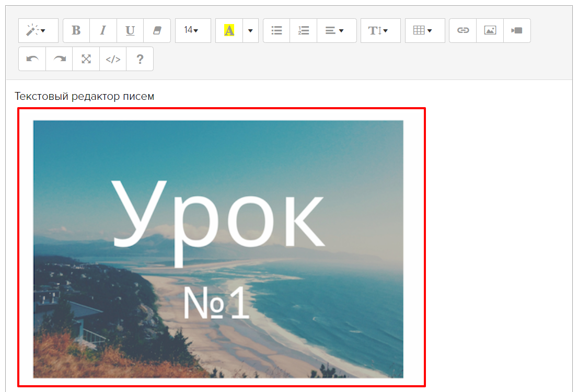Viewport: 578px width, 392px height.
Task: Switch to HTML code view
Action: pos(113,59)
